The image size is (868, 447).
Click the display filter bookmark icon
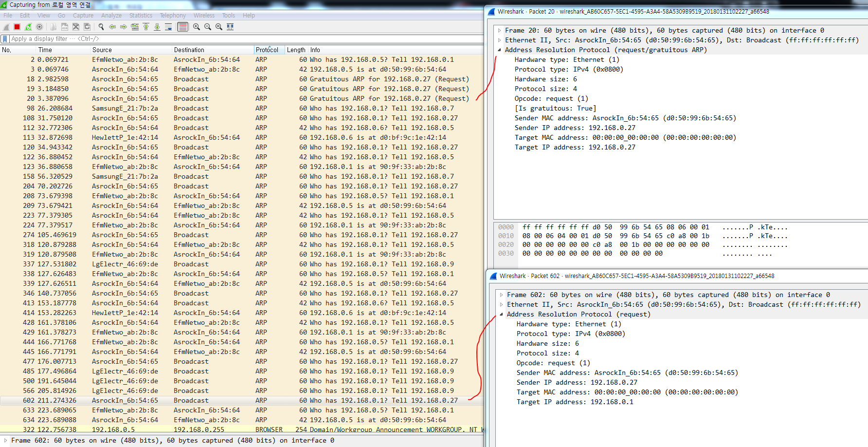click(5, 38)
